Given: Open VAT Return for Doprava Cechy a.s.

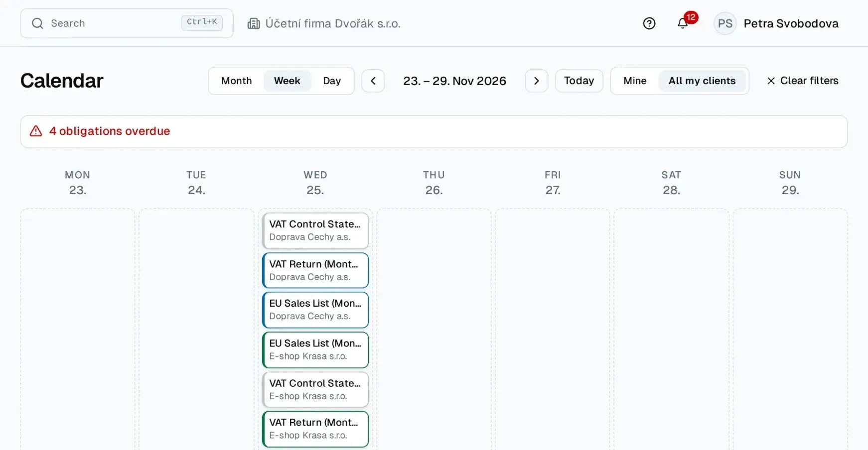Looking at the screenshot, I should tap(315, 270).
